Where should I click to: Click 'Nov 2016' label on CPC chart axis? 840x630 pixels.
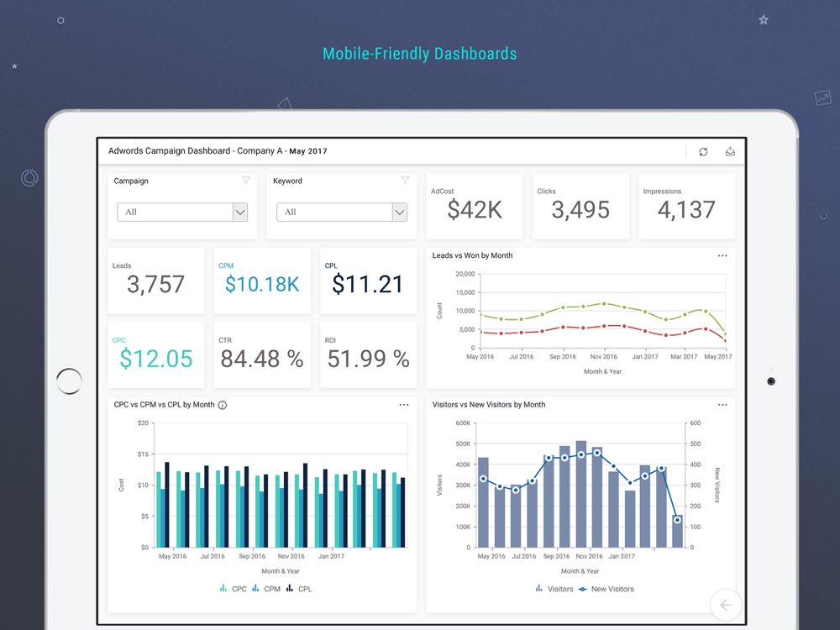tap(291, 557)
